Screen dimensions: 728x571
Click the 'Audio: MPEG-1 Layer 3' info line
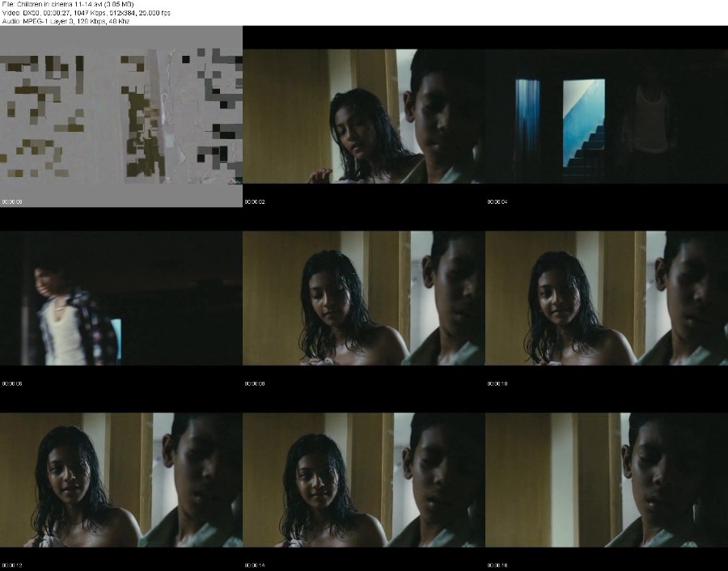66,21
